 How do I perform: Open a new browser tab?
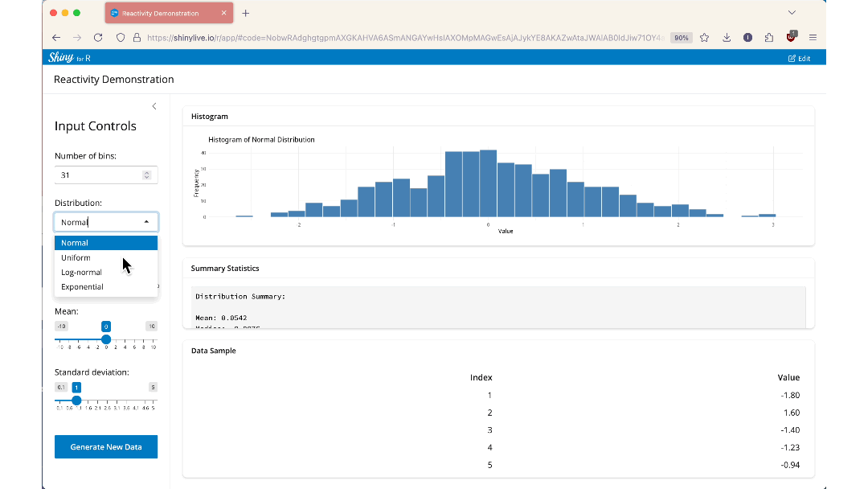point(245,13)
